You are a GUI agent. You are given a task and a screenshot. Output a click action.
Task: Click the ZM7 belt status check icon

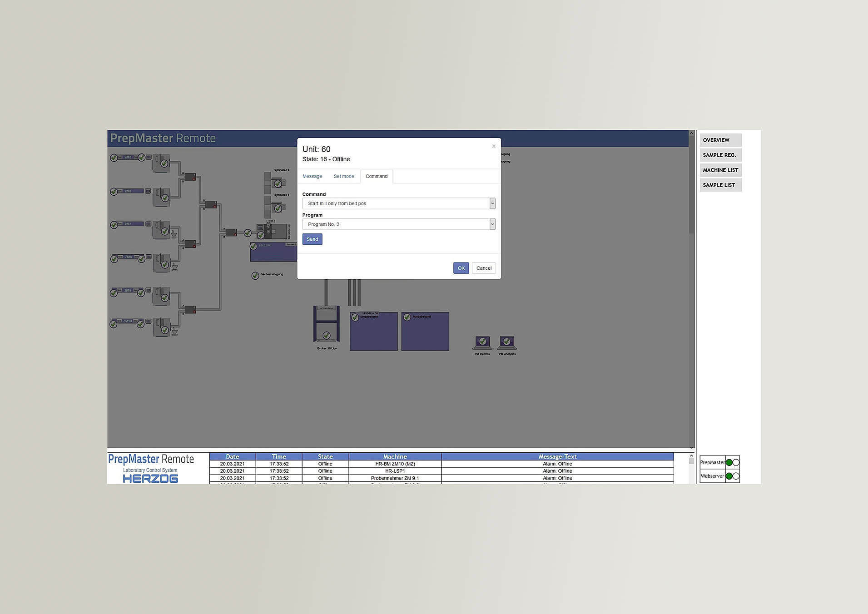click(114, 225)
